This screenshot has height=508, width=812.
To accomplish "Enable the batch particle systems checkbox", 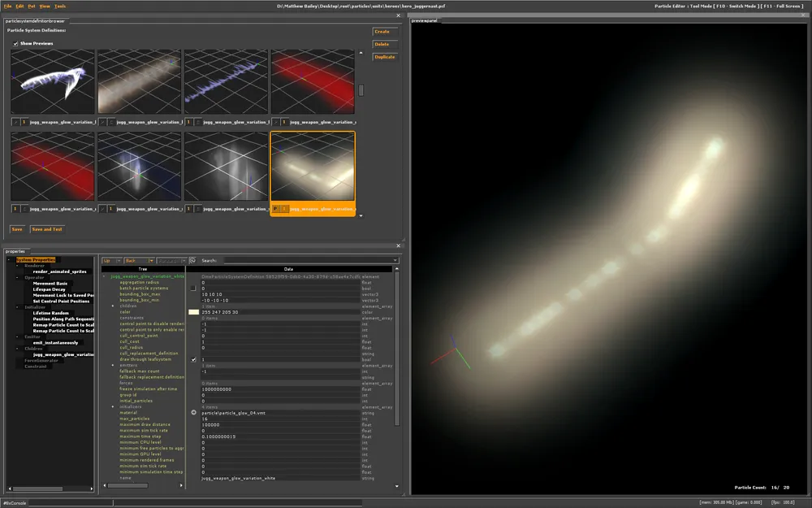I will pos(193,288).
